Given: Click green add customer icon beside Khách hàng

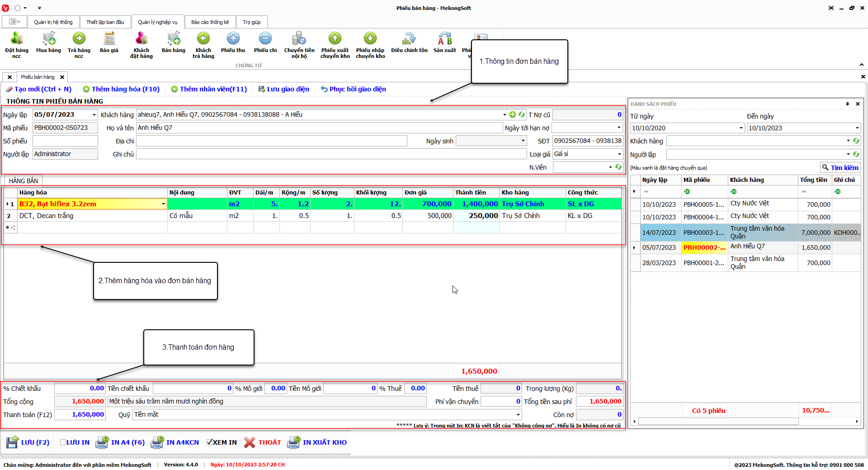Looking at the screenshot, I should pos(513,115).
